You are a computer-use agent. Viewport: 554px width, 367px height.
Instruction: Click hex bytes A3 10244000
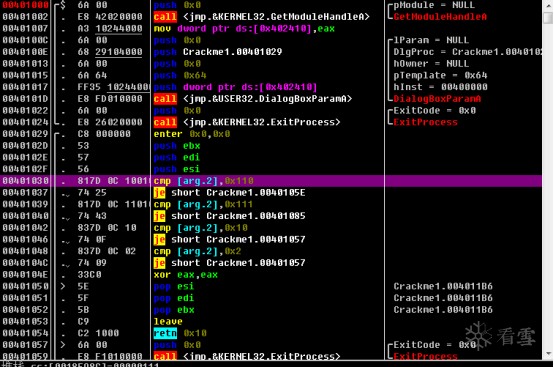110,28
